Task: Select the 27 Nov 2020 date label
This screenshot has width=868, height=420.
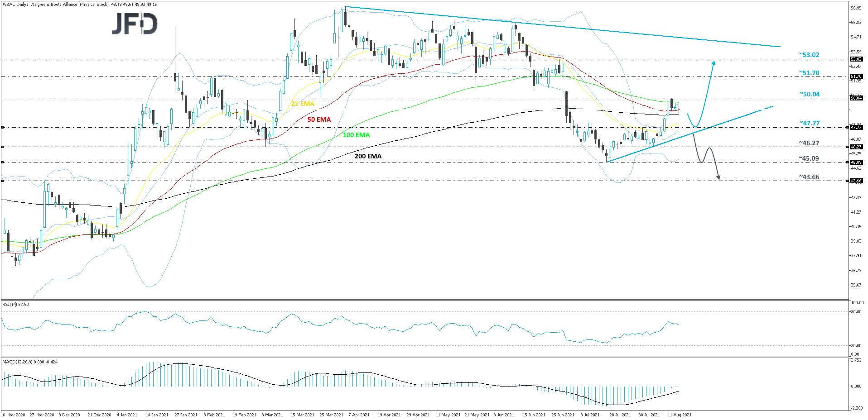Action: pos(42,415)
